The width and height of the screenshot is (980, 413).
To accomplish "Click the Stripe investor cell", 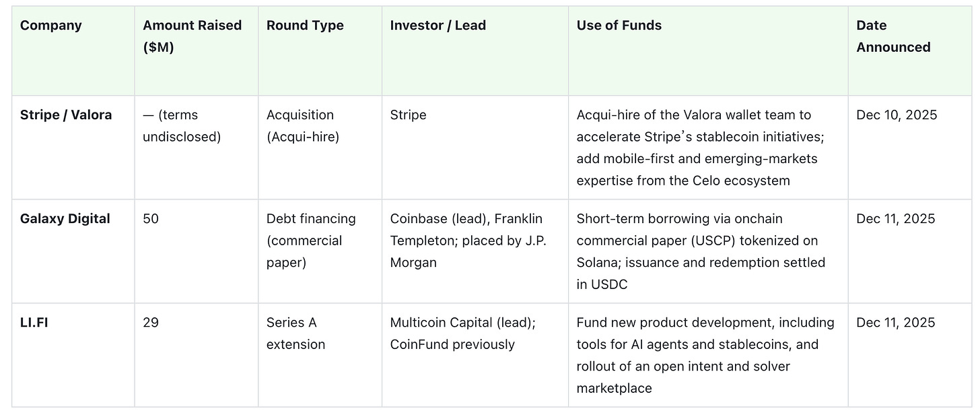I will click(x=408, y=115).
